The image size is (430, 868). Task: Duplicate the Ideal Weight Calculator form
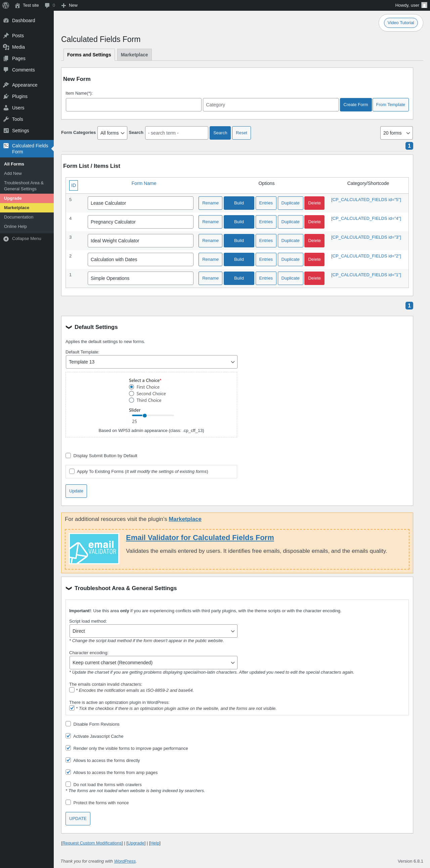290,241
